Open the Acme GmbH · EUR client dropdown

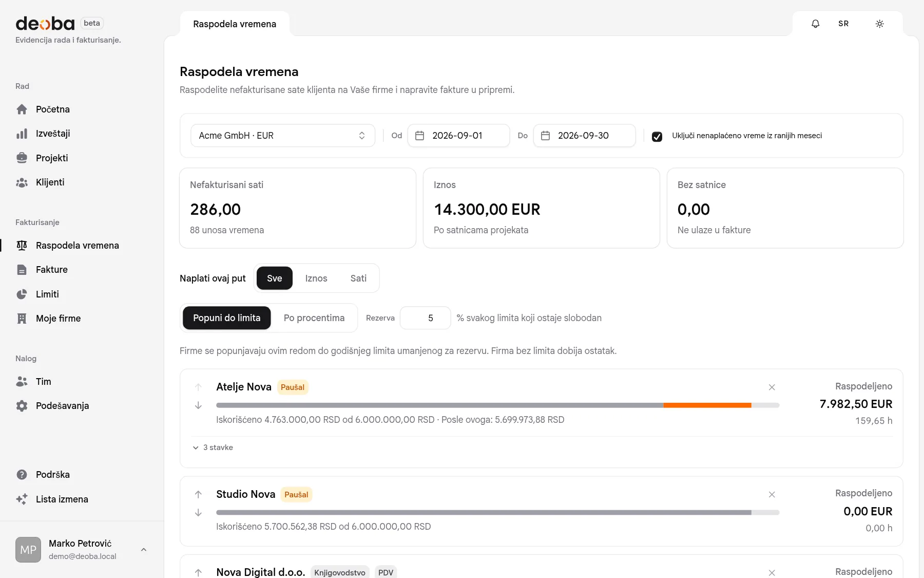coord(283,136)
